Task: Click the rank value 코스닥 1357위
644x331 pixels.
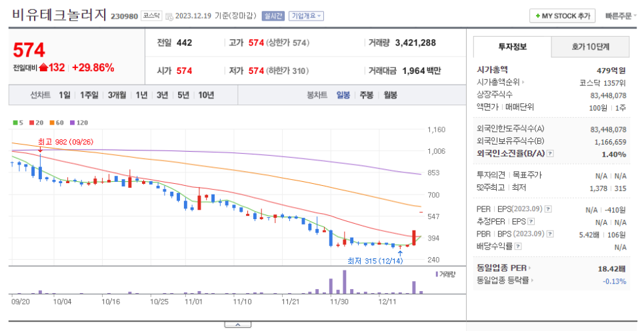Action: tap(603, 83)
